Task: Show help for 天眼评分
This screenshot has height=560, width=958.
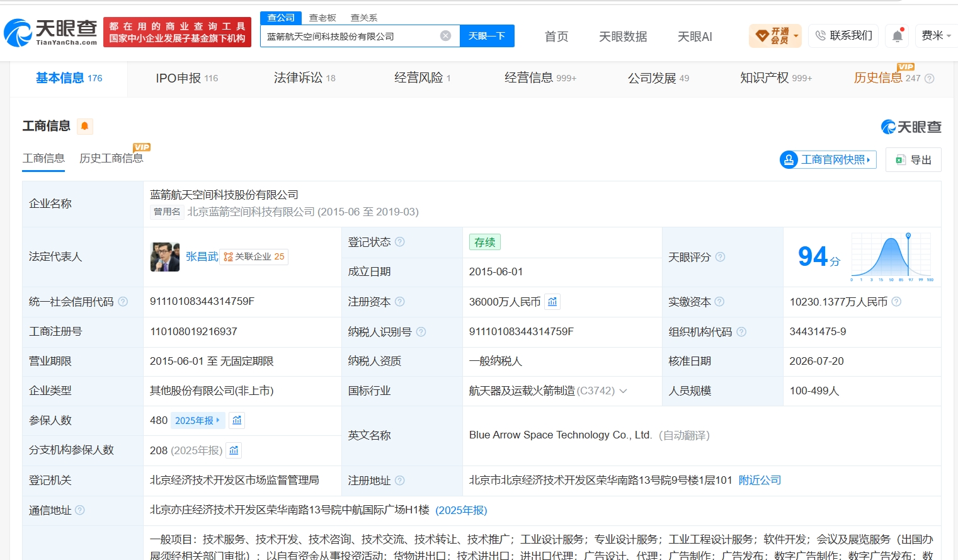Action: click(x=720, y=257)
